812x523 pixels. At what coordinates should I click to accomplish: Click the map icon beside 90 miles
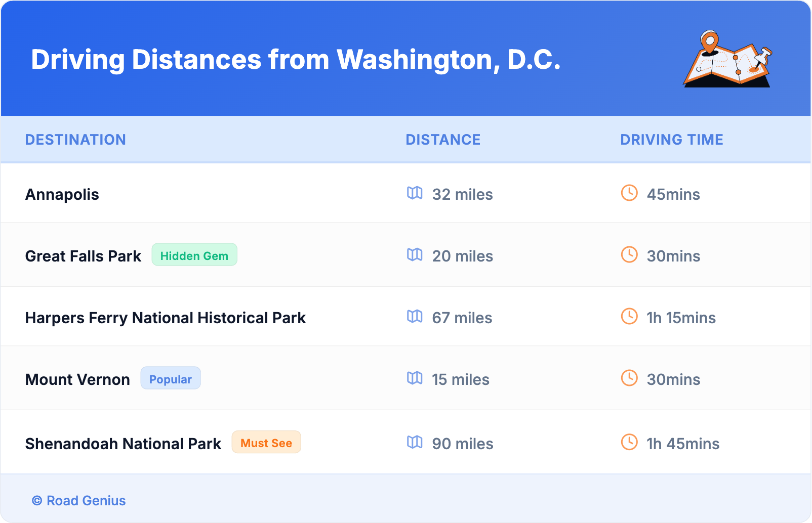point(415,443)
